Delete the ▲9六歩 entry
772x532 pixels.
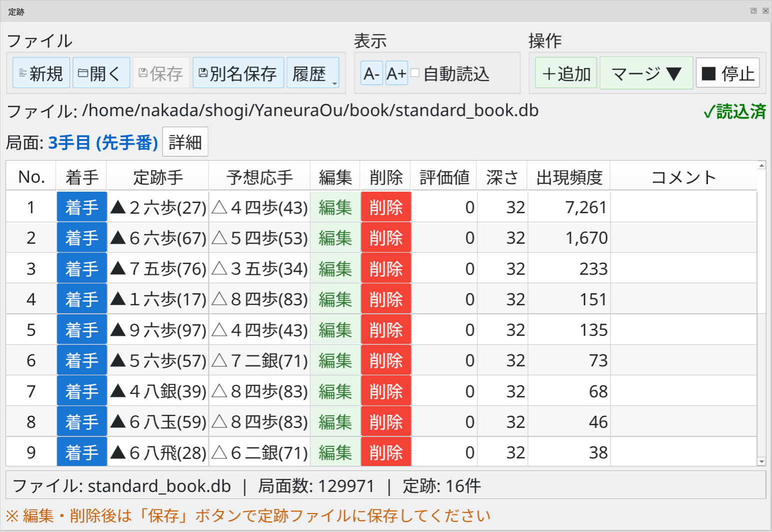385,329
